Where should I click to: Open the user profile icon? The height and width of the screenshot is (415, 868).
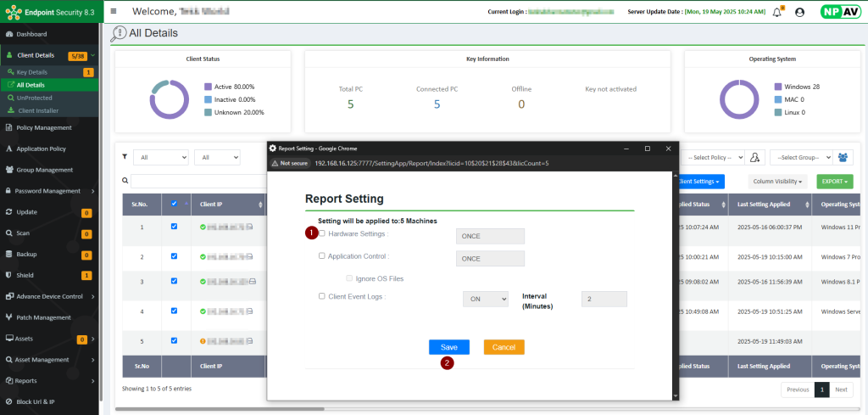click(799, 12)
